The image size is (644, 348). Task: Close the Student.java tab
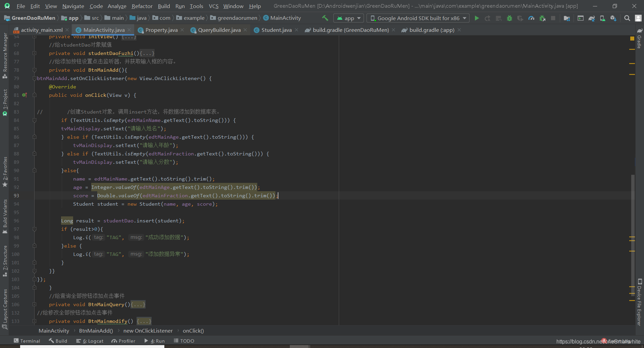297,30
